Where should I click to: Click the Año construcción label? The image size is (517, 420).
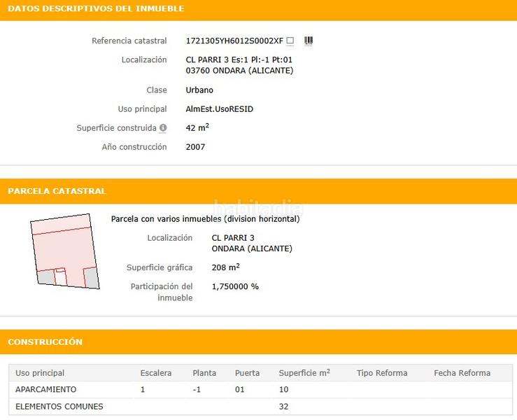(x=134, y=147)
